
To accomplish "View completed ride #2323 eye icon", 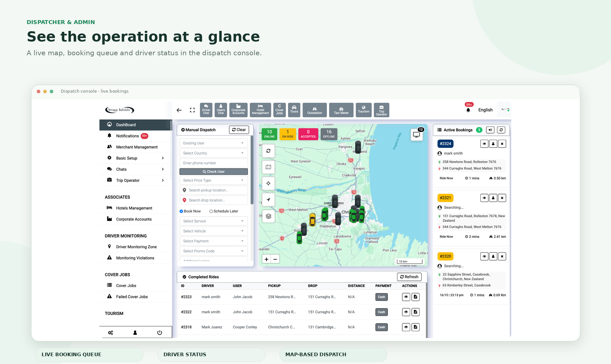I will tap(406, 297).
